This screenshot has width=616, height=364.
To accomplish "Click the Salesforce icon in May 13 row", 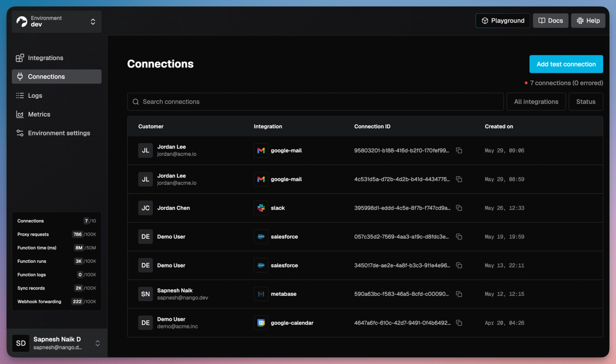I will tap(261, 265).
